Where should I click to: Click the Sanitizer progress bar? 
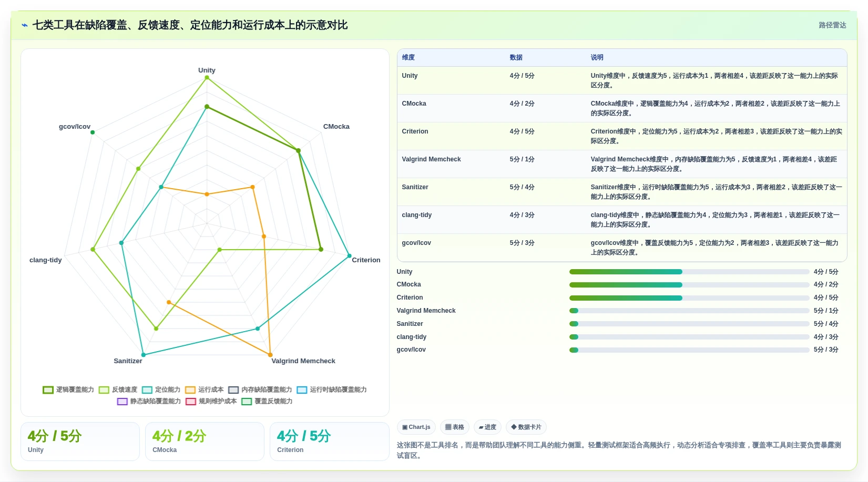(689, 324)
